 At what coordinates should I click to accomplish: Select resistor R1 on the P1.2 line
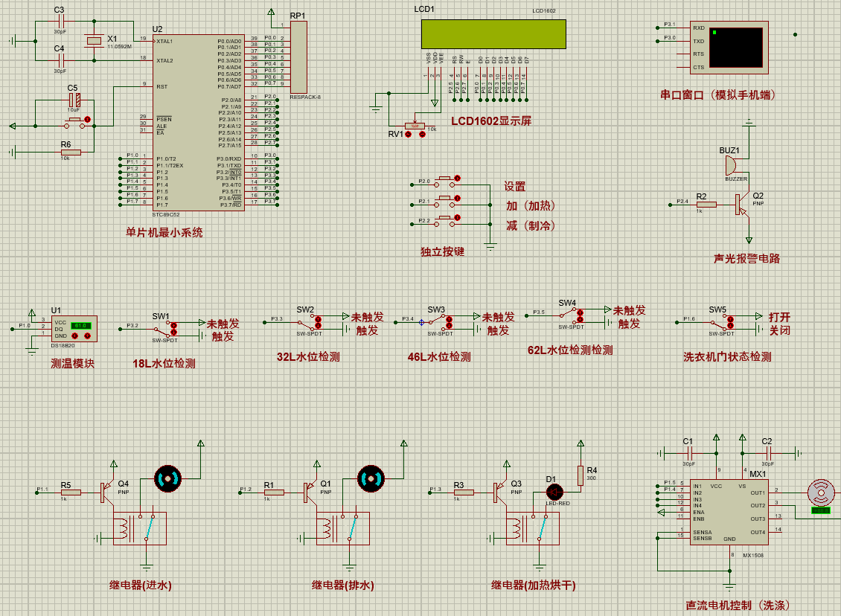tap(274, 493)
